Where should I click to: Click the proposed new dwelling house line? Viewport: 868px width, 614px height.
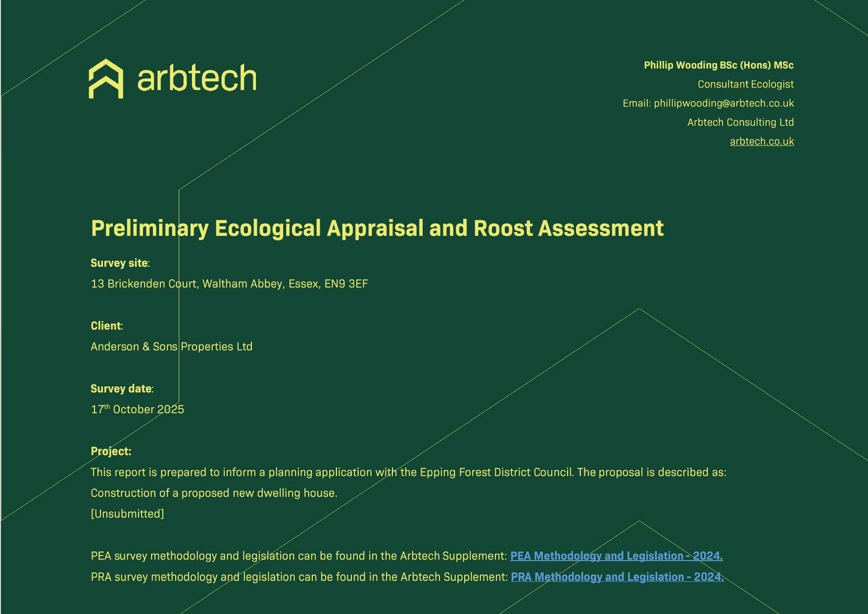pos(214,493)
